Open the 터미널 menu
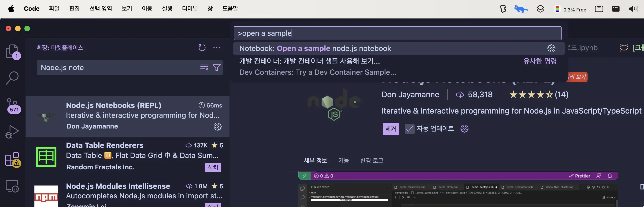Image resolution: width=644 pixels, height=207 pixels. [x=190, y=9]
